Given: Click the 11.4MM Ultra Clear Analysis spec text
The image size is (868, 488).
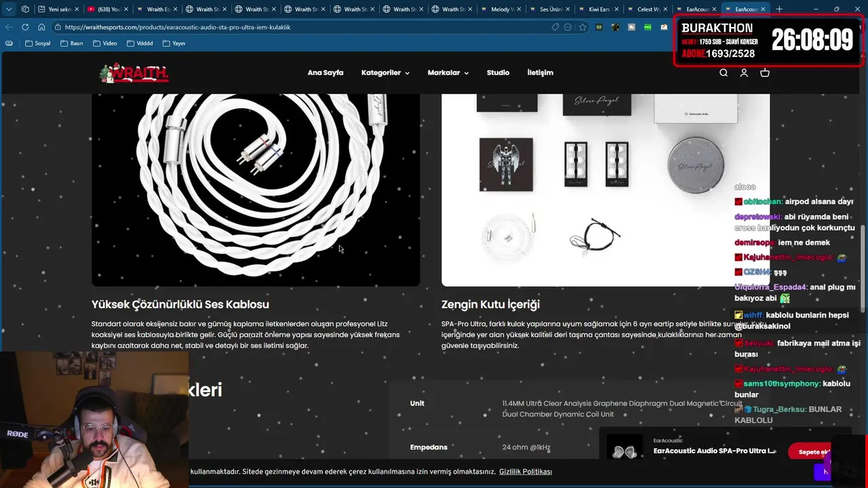Looking at the screenshot, I should pyautogui.click(x=622, y=409).
